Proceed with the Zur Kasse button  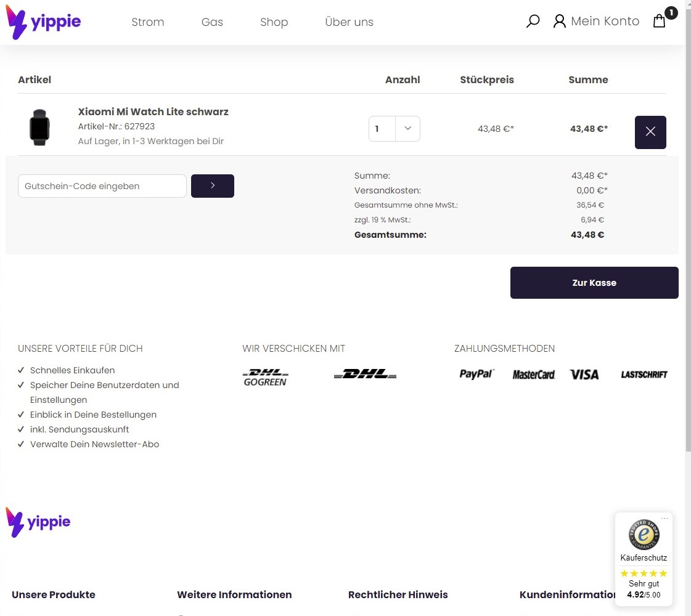(x=594, y=283)
